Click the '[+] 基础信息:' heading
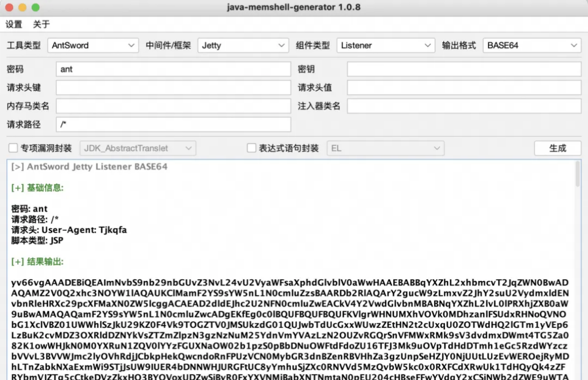 [x=38, y=187]
